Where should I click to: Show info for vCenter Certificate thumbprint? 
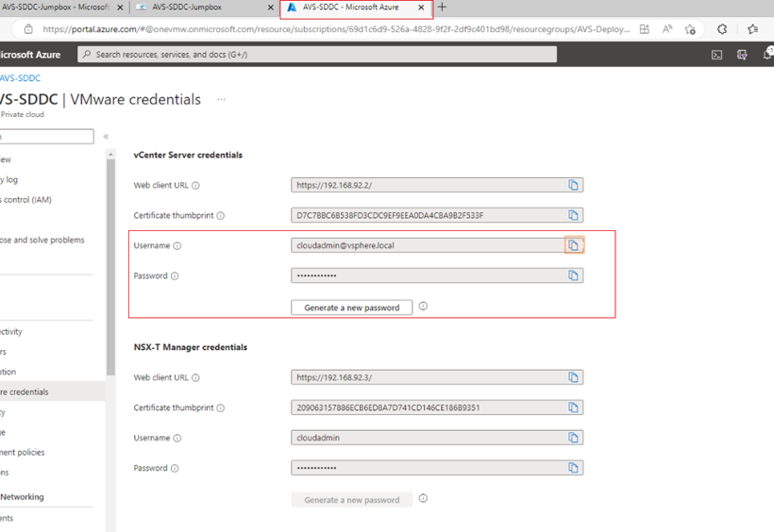tap(221, 216)
